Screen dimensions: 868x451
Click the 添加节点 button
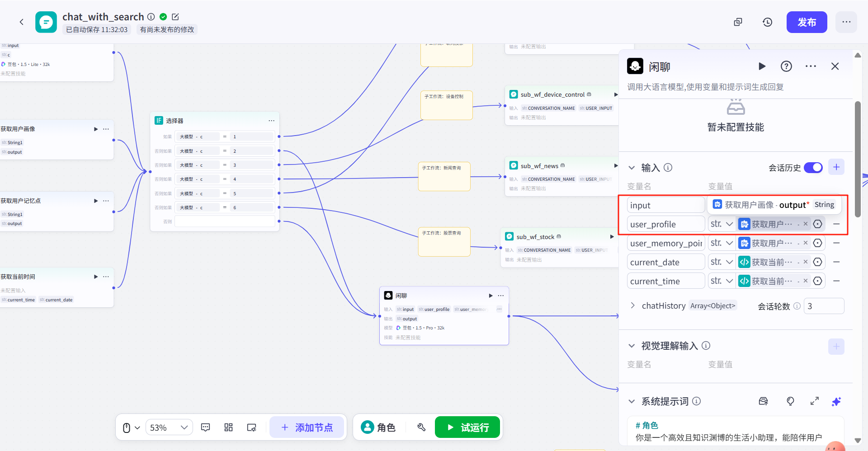[307, 428]
